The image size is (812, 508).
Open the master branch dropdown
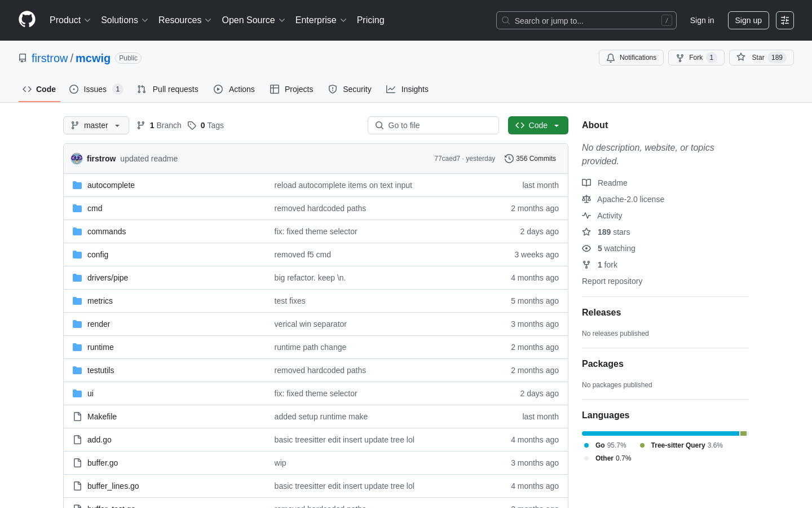click(x=96, y=125)
